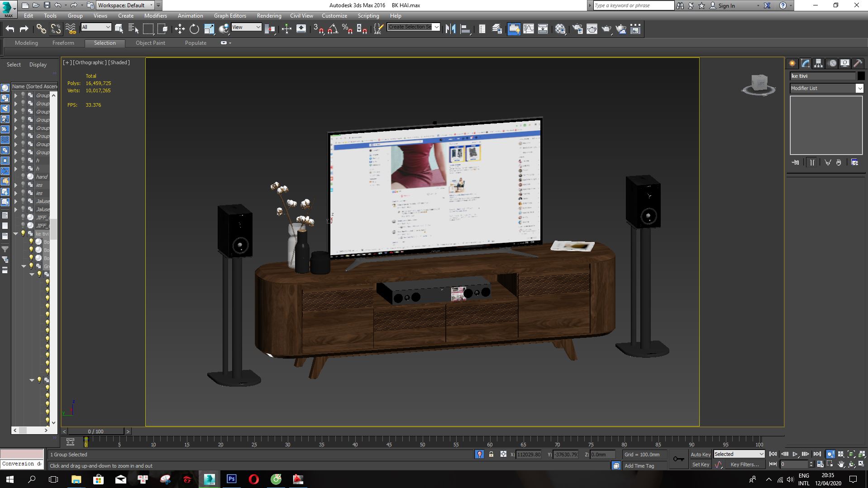
Task: Activate the Select and Rotate tool
Action: [x=194, y=29]
